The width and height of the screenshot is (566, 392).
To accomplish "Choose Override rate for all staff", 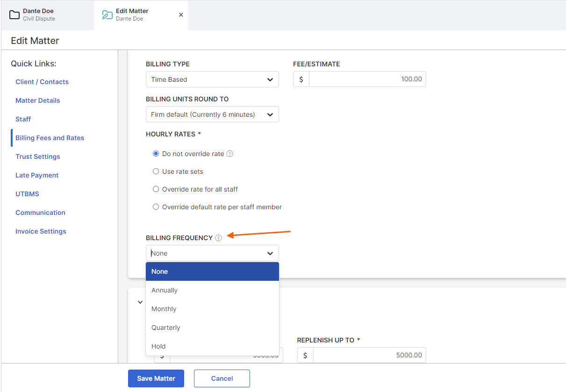I will click(156, 189).
